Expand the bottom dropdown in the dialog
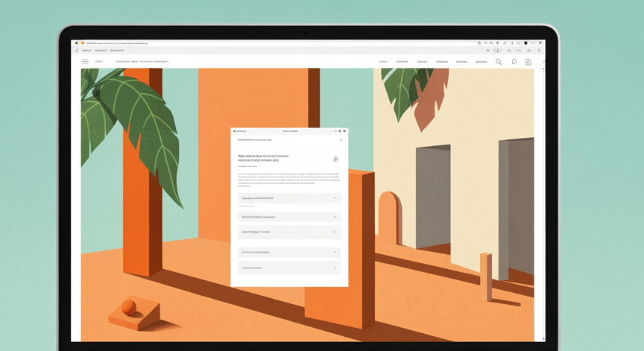644x351 pixels. (289, 268)
